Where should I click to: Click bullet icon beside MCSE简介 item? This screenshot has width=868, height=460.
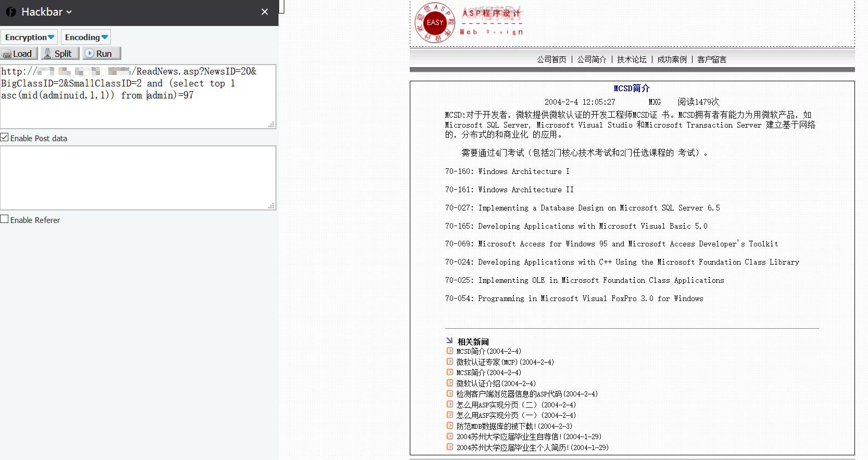[x=450, y=372]
